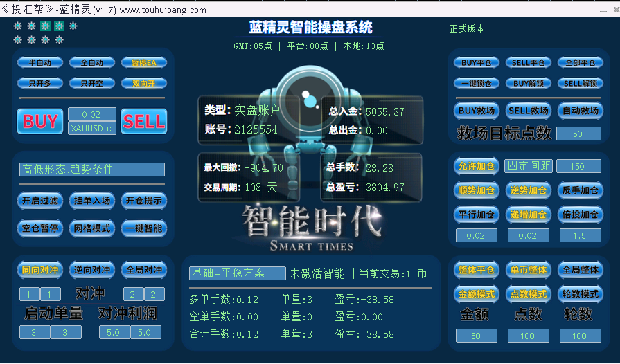The image size is (620, 364).
Task: Click the 0.02 field under 递增加仓
Action: (529, 236)
